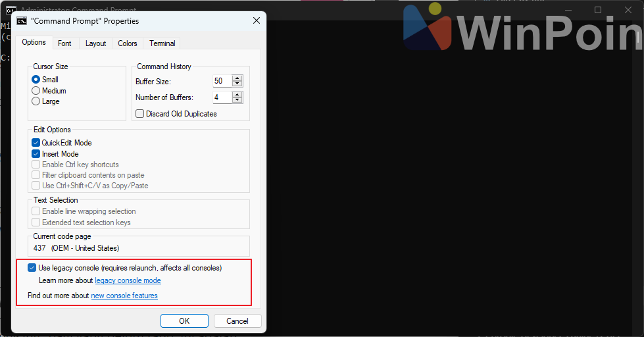Select the Large cursor size option

pos(36,101)
